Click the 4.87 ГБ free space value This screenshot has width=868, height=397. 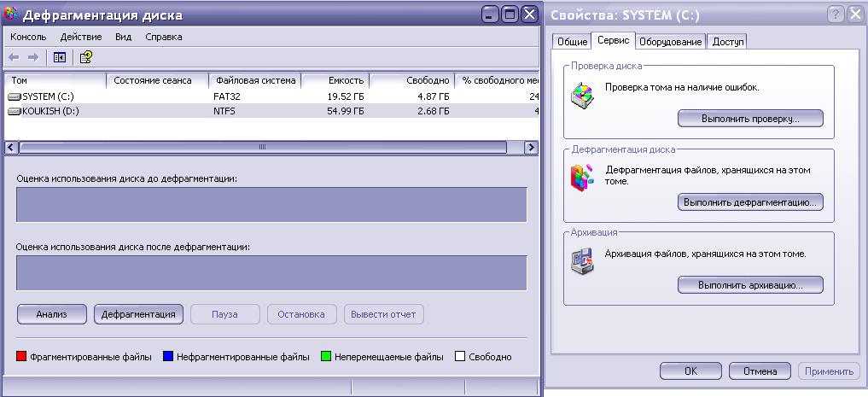point(434,96)
